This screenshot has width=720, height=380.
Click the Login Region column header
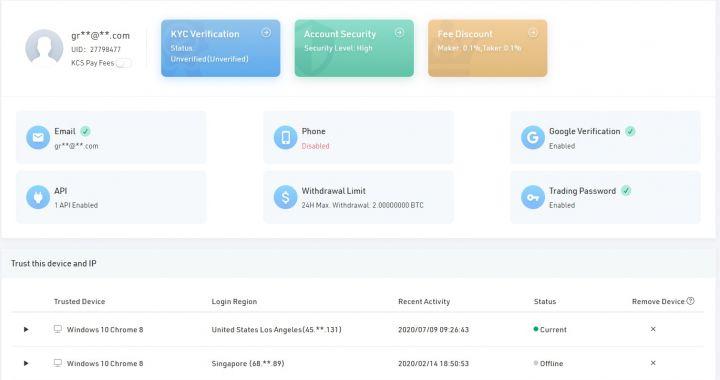(234, 302)
